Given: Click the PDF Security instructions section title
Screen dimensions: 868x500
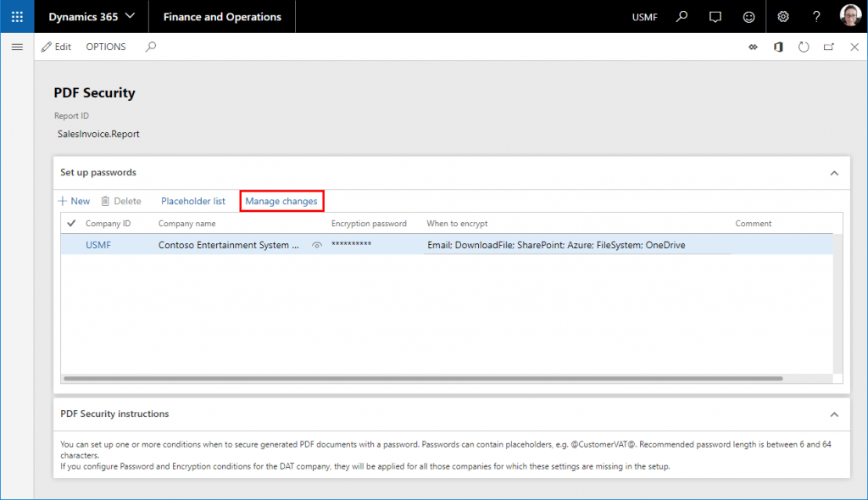Looking at the screenshot, I should pyautogui.click(x=114, y=414).
